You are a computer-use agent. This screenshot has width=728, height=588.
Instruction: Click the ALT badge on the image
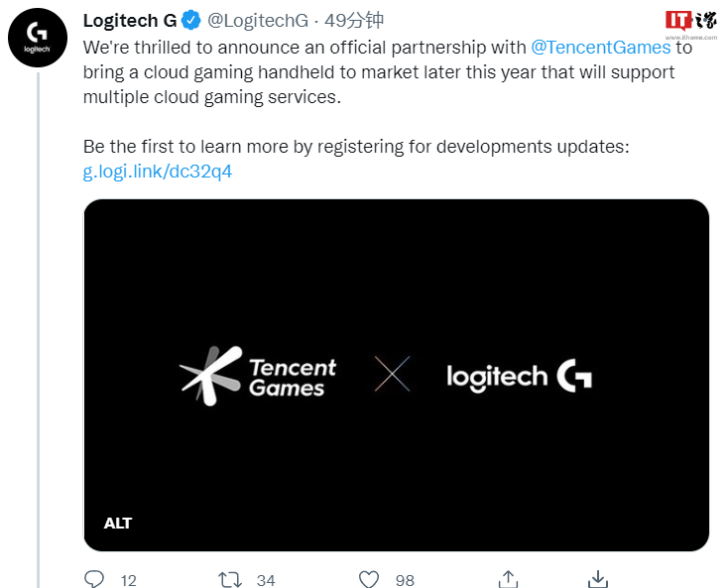coord(118,523)
